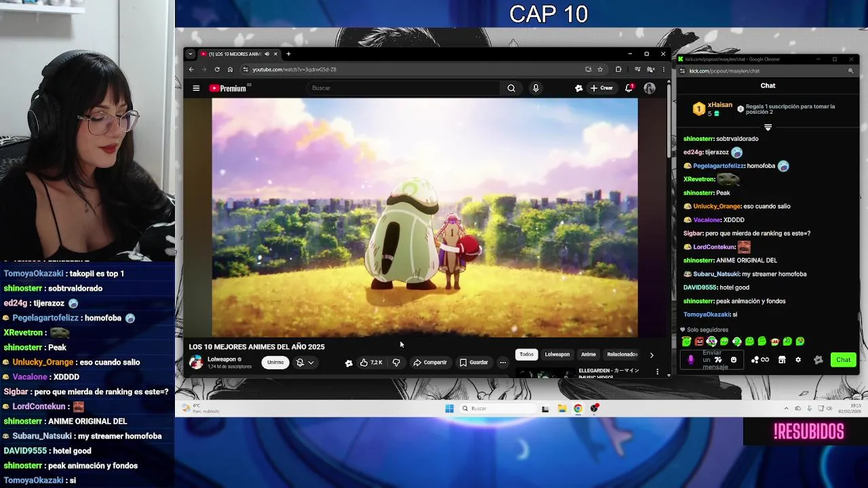Image resolution: width=868 pixels, height=488 pixels.
Task: Open the YouTube hamburger guide menu
Action: point(196,88)
